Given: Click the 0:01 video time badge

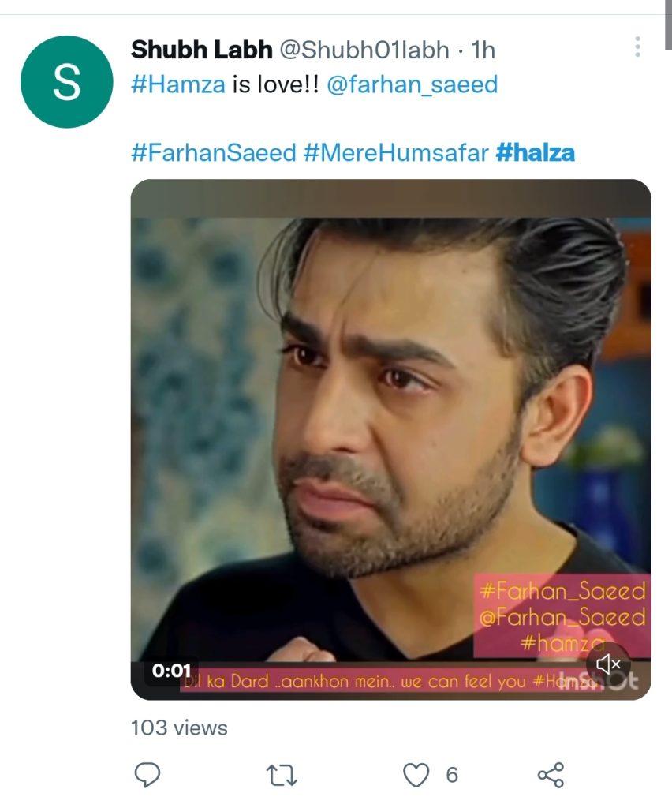Looking at the screenshot, I should pyautogui.click(x=171, y=671).
